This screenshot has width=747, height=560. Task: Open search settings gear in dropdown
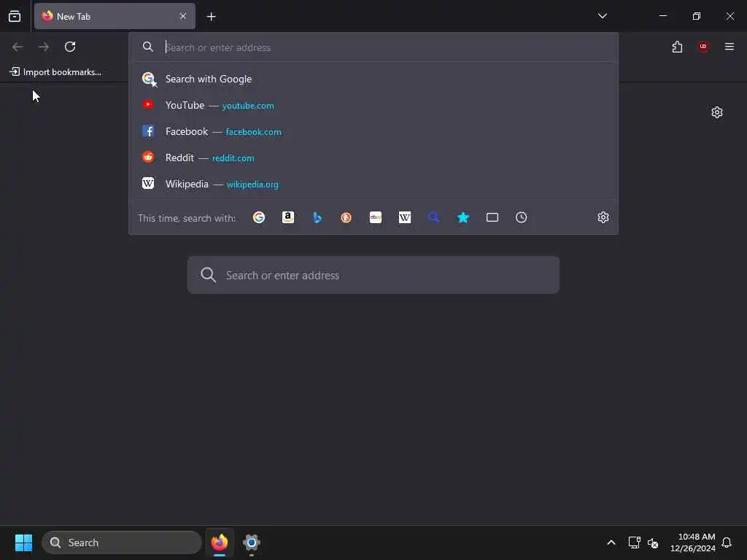pyautogui.click(x=603, y=217)
